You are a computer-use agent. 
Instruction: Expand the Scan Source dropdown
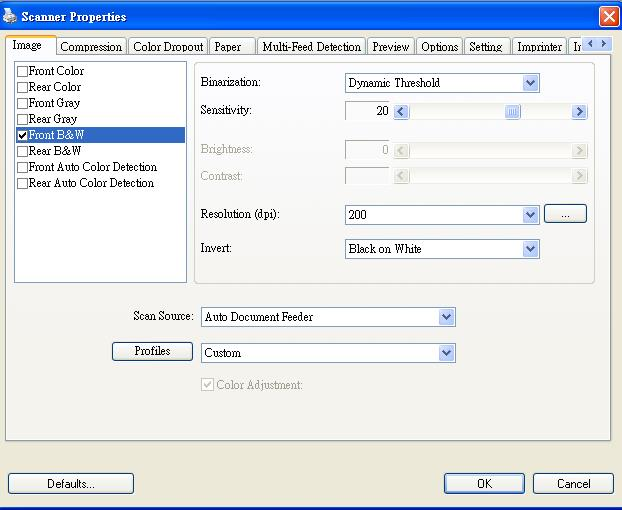pos(446,317)
